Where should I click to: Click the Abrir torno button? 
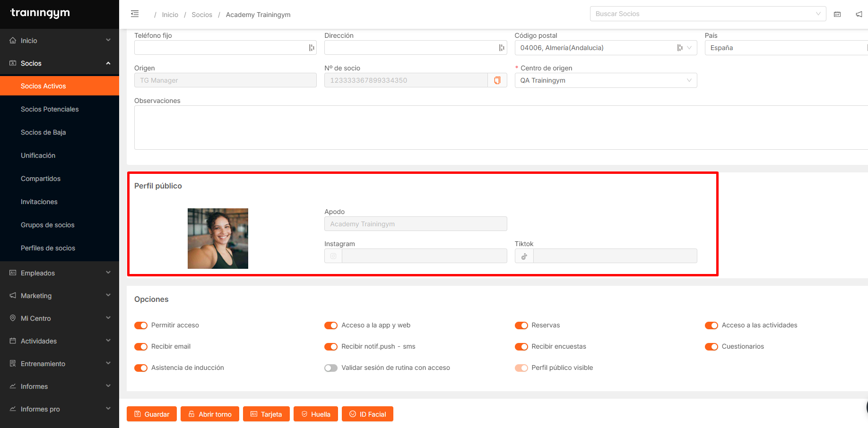pyautogui.click(x=210, y=414)
